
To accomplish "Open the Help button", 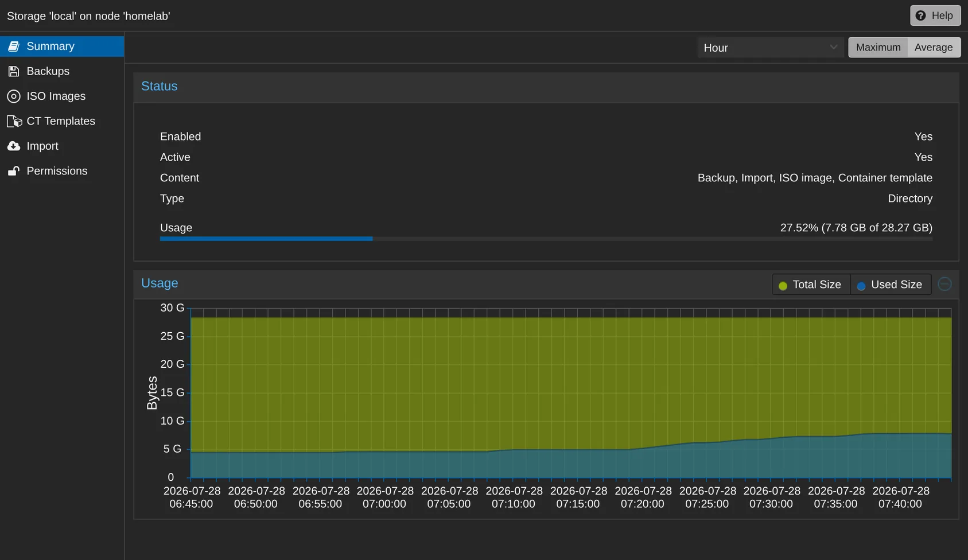I will click(935, 15).
